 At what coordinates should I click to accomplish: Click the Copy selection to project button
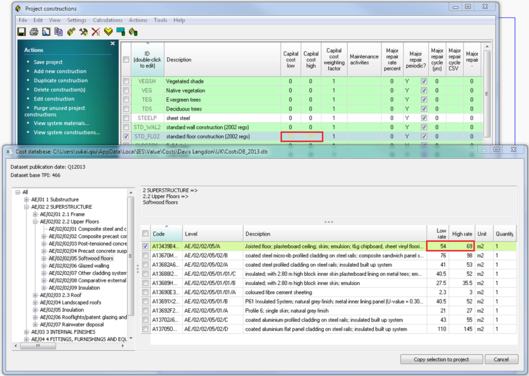click(x=441, y=359)
